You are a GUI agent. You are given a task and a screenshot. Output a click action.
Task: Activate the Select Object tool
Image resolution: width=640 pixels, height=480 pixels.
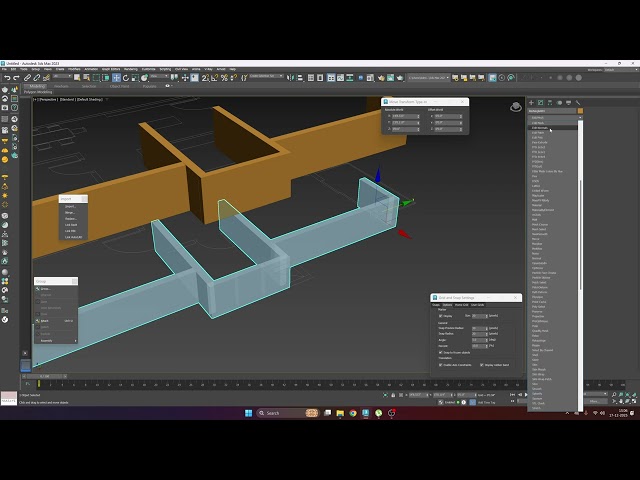pyautogui.click(x=77, y=78)
